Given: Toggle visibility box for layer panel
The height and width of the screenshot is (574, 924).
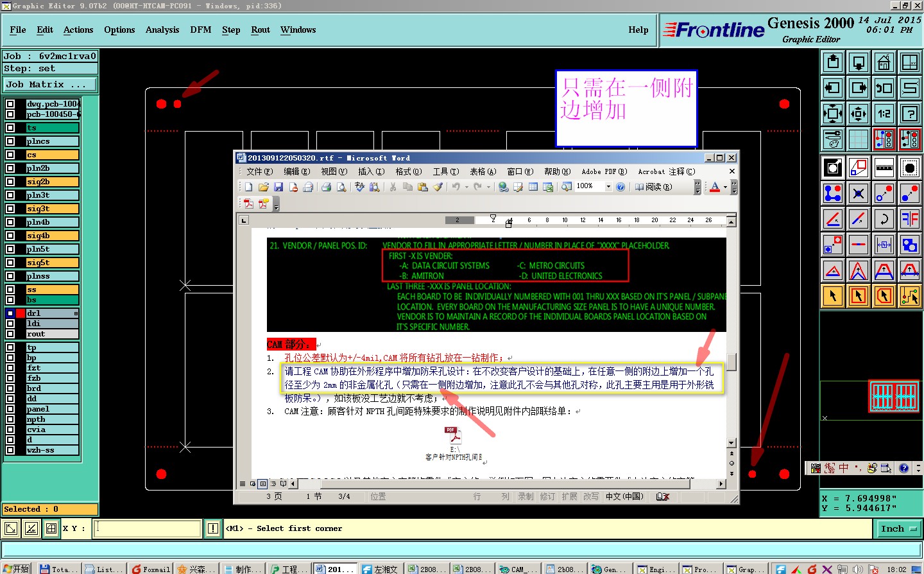Looking at the screenshot, I should [10, 409].
